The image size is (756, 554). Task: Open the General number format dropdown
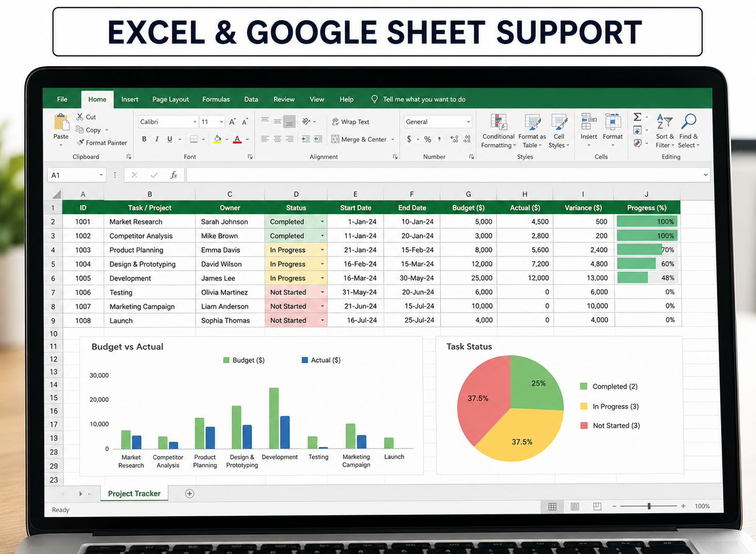tap(468, 122)
